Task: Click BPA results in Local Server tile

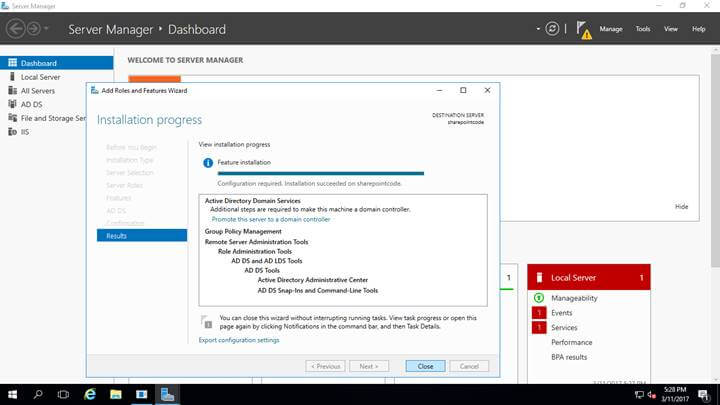Action: [569, 357]
